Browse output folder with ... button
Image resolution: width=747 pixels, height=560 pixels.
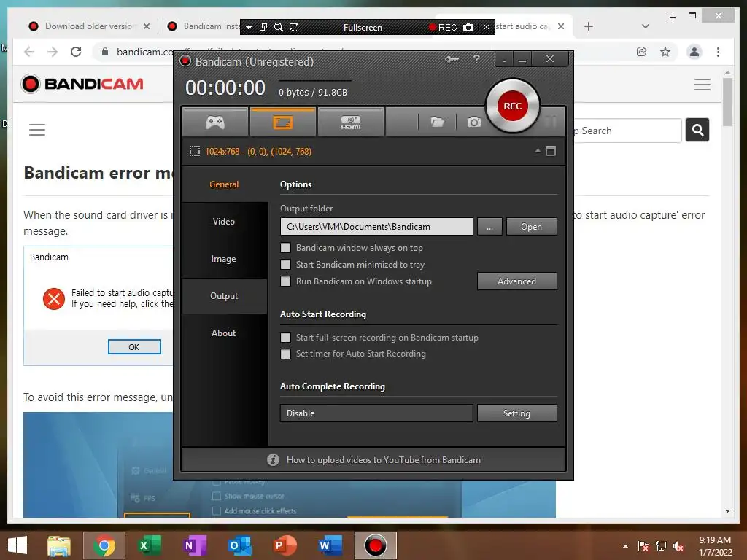[x=489, y=227]
